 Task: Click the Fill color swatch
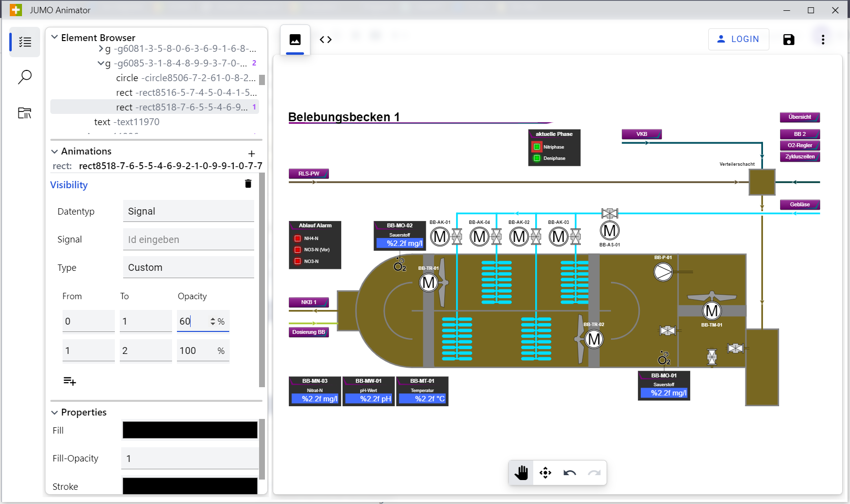coord(190,430)
